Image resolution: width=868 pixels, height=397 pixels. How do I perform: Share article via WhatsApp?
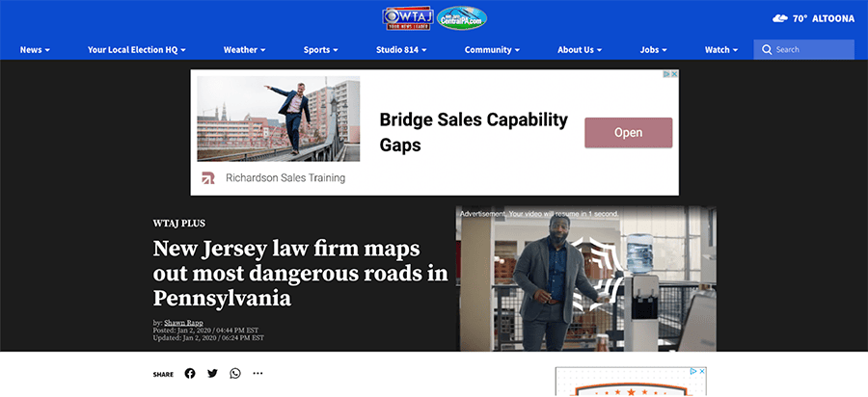(236, 373)
